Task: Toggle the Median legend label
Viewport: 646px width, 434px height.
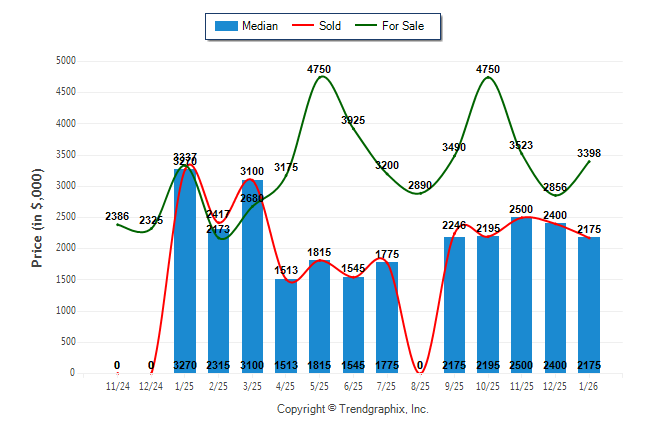Action: click(x=260, y=26)
